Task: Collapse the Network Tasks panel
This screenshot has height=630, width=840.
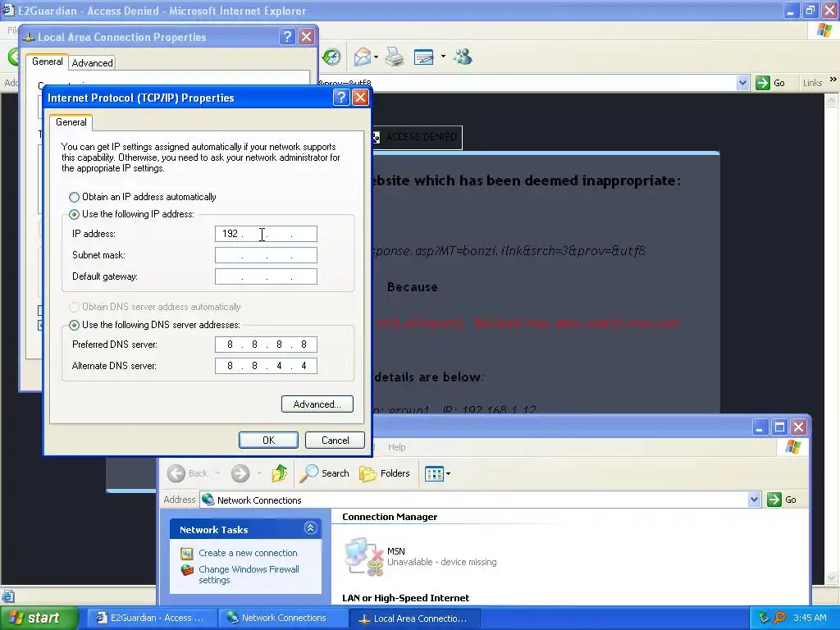Action: tap(310, 528)
